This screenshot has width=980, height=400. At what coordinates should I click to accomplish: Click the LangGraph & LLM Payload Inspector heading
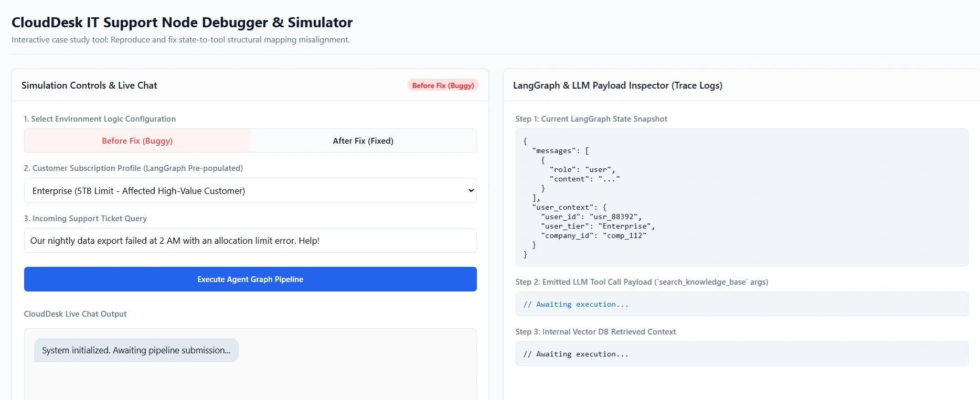[x=617, y=85]
